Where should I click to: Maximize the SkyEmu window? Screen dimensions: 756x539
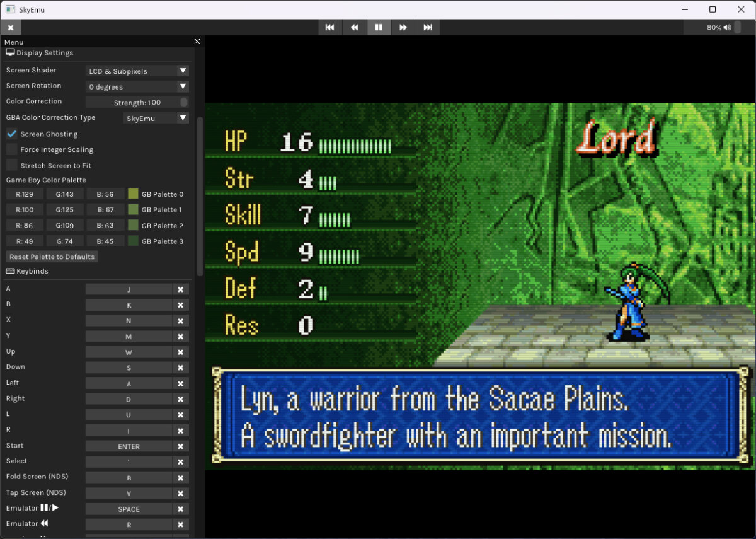[713, 9]
